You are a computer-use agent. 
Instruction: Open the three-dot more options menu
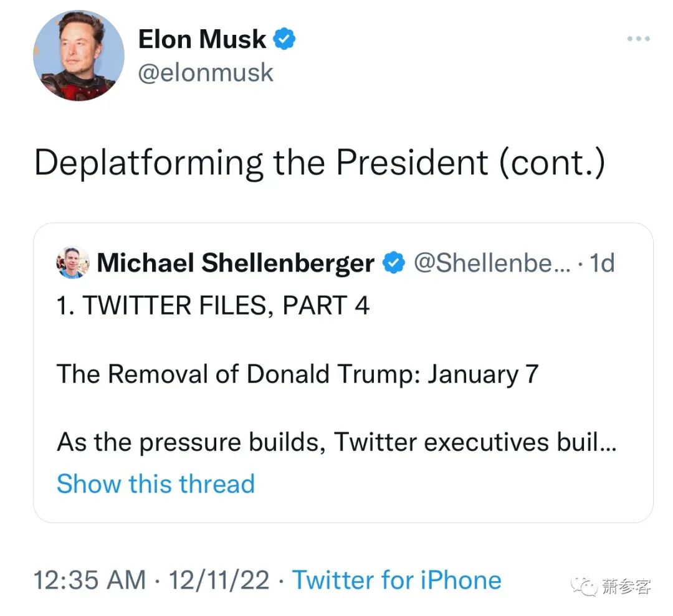tap(638, 39)
